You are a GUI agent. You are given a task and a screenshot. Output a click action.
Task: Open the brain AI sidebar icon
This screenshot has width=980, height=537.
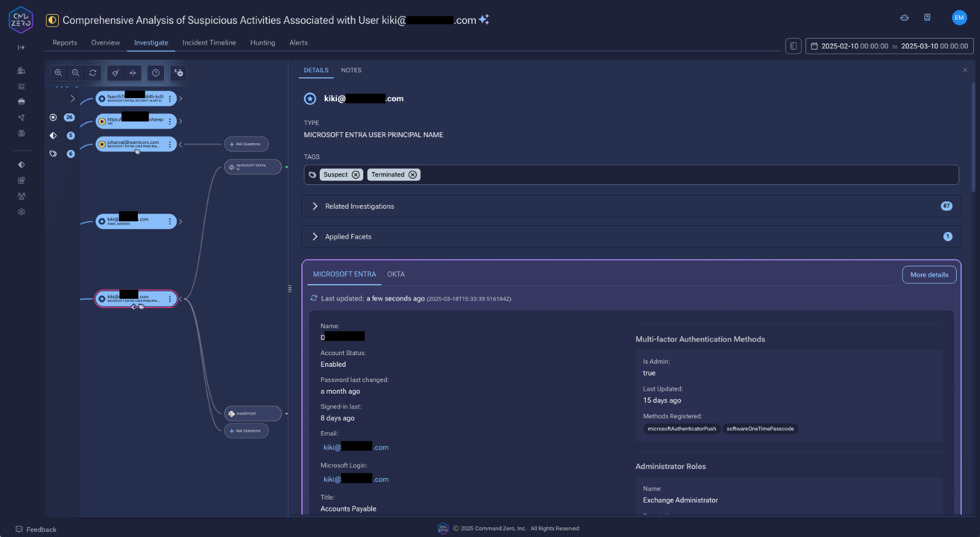[x=21, y=133]
